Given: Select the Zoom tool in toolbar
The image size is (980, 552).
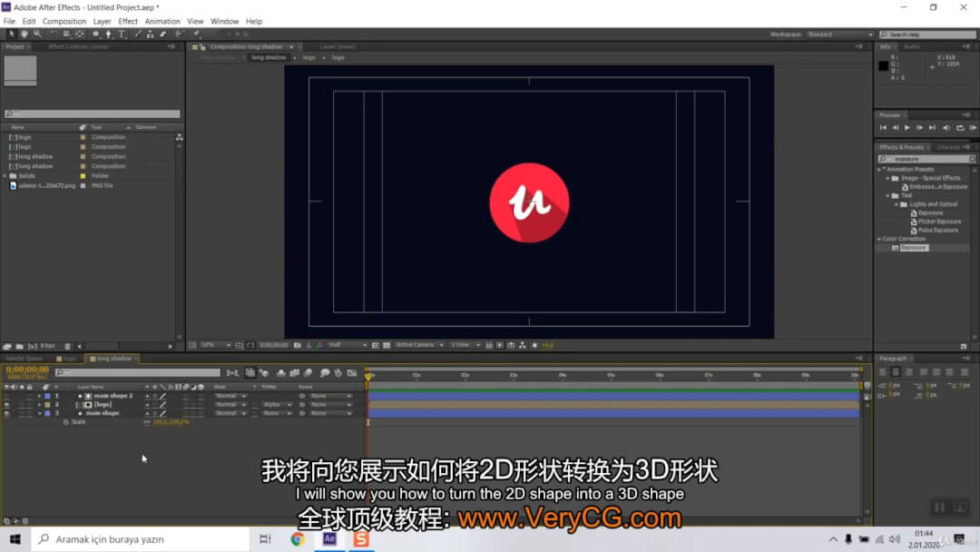Looking at the screenshot, I should (x=37, y=34).
